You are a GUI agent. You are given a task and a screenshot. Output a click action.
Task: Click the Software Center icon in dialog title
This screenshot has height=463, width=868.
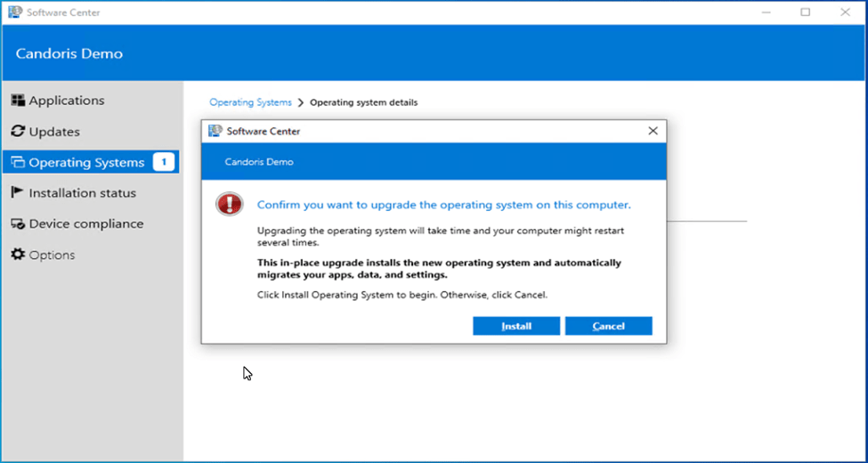tap(215, 131)
